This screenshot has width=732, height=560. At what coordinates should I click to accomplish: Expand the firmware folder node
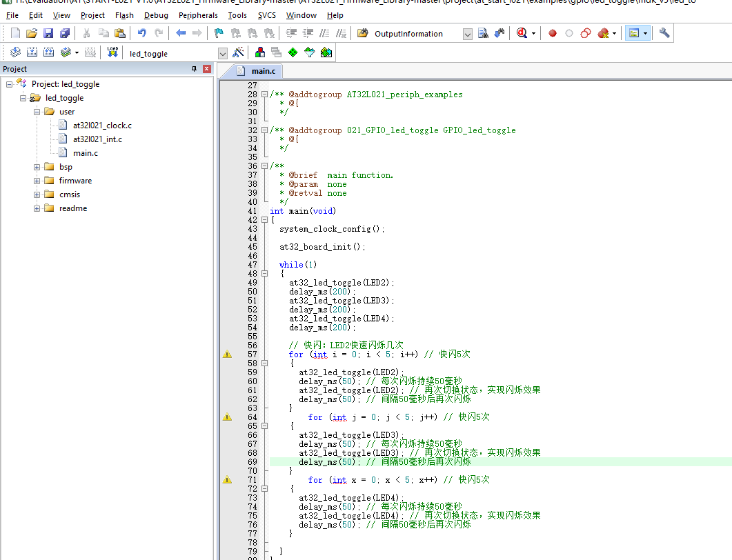37,181
